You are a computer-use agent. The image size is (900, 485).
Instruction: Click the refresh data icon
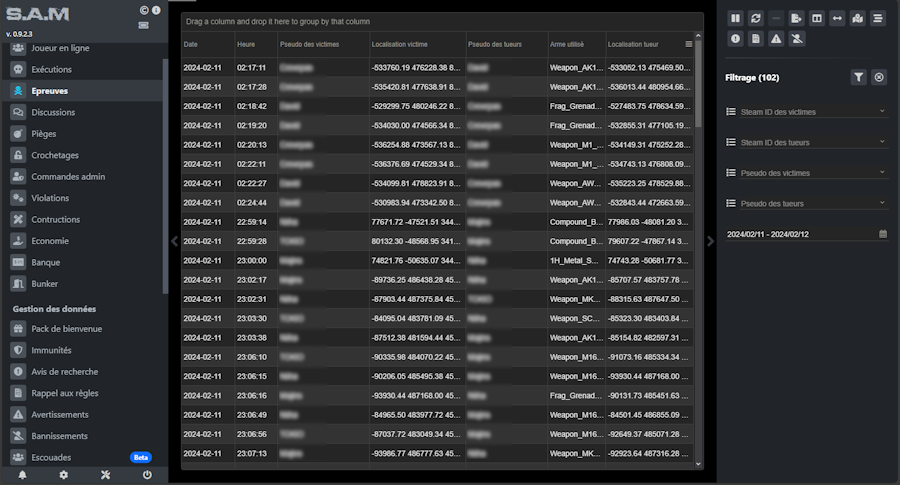[756, 18]
